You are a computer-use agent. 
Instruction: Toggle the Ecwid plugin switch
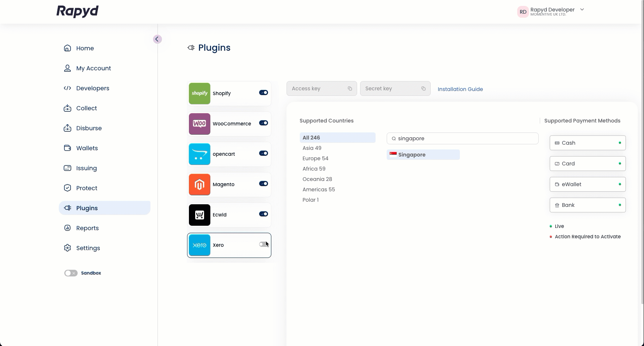pos(264,214)
